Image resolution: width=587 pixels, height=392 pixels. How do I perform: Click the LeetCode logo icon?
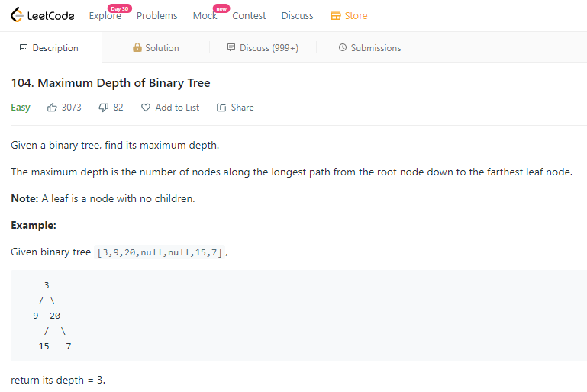point(17,15)
